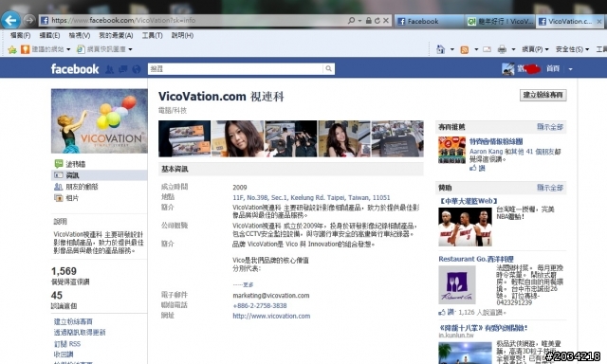Open the address bar search dropdown arrow

pos(359,21)
